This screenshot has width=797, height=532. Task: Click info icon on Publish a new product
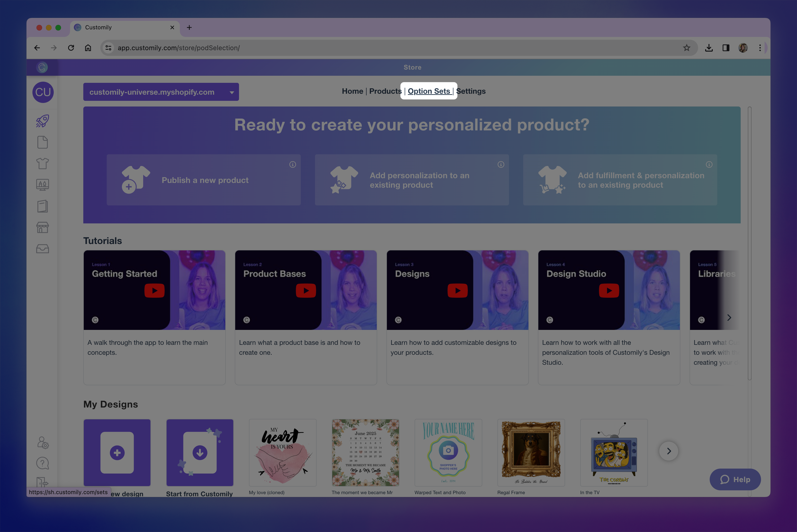pos(292,164)
